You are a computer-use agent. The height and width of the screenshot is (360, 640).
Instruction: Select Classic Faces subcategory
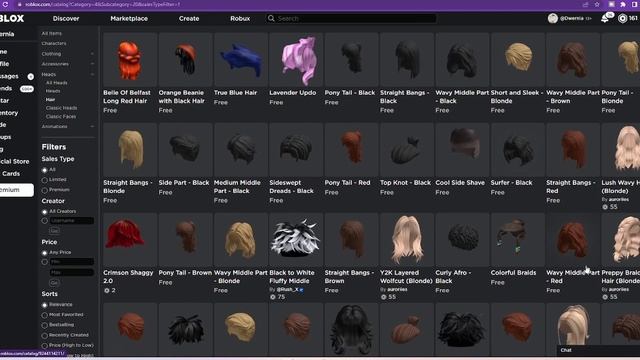click(61, 116)
